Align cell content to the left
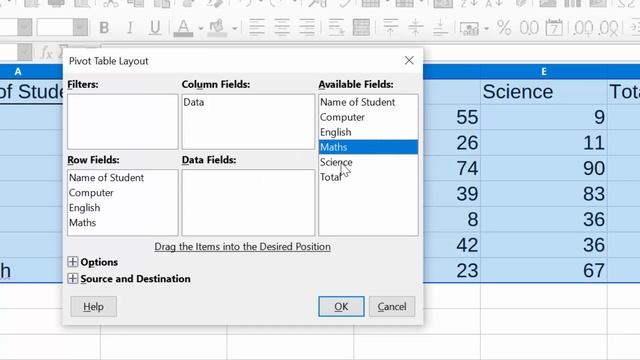 (x=257, y=27)
